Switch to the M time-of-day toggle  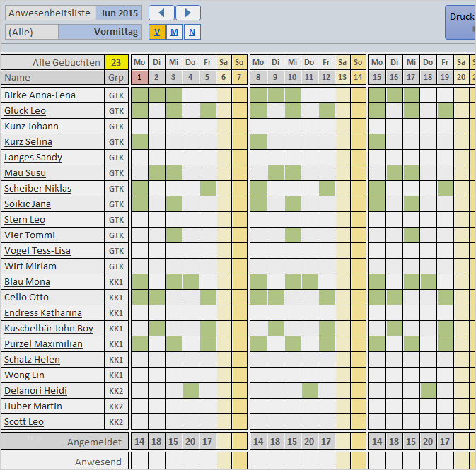(174, 32)
